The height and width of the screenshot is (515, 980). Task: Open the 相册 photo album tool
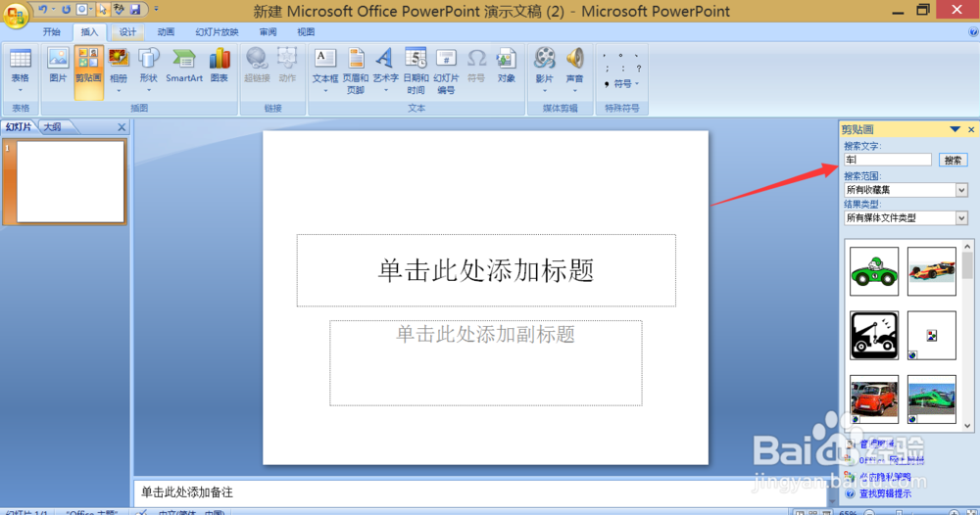[119, 70]
